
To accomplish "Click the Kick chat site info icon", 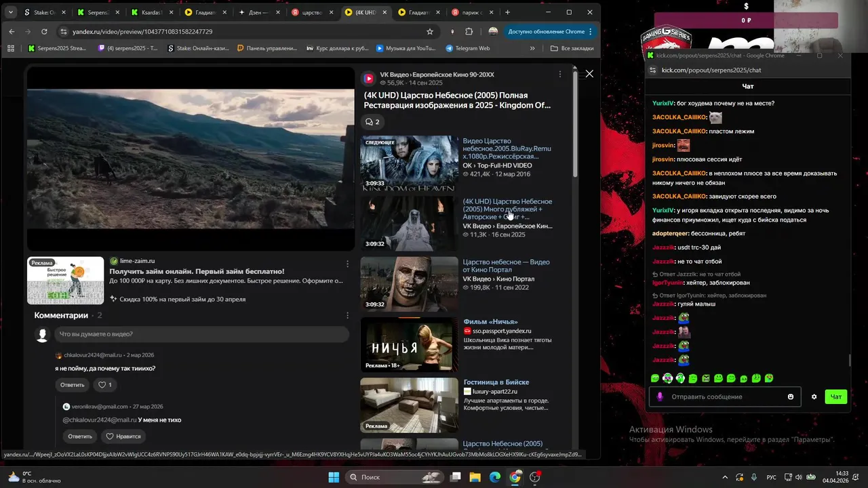I will pyautogui.click(x=653, y=70).
